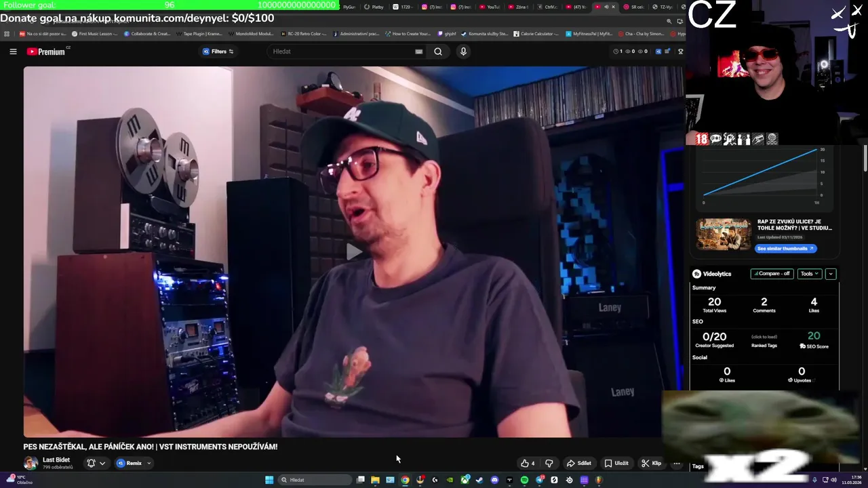This screenshot has height=488, width=868.
Task: Open the RAP ZE ZVUKŮ ULICE video thumbnail
Action: [724, 235]
